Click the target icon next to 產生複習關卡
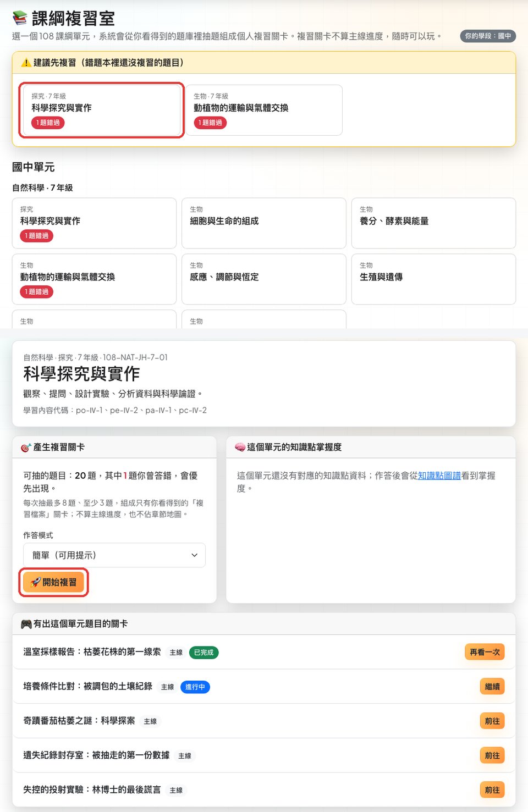 [26, 448]
